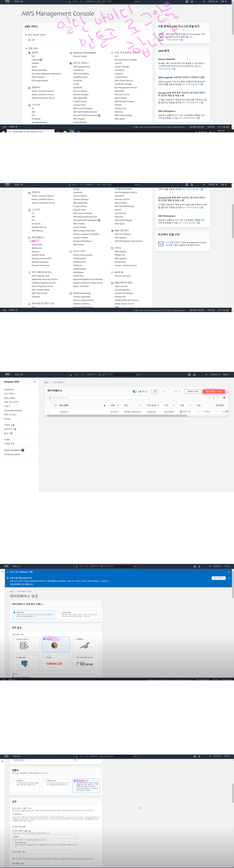Click the notification bell on the RDS databases page

click(x=194, y=375)
